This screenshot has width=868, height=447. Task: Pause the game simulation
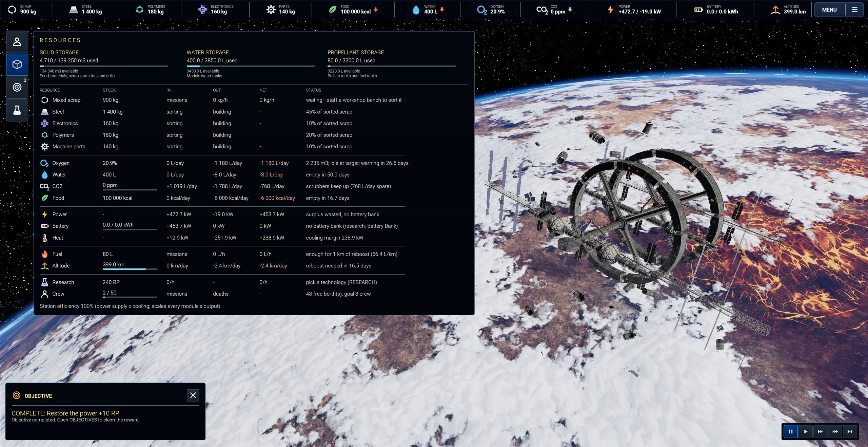(x=790, y=431)
